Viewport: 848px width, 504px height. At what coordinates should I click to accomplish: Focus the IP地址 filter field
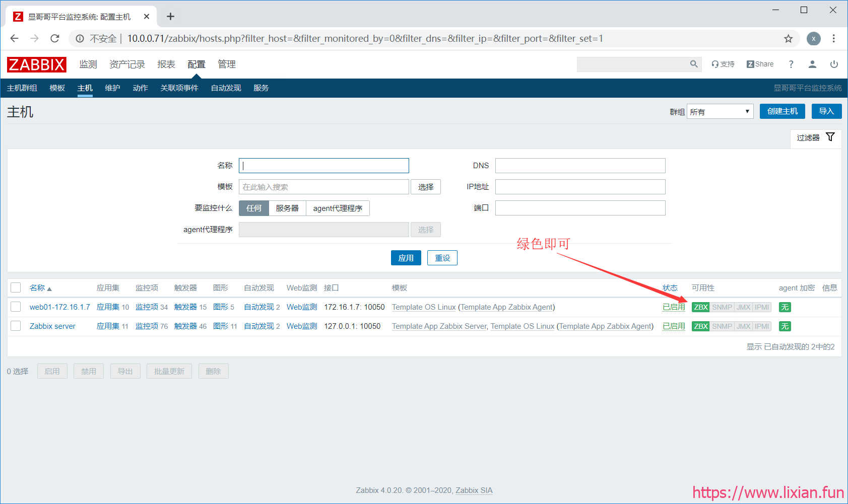click(580, 187)
